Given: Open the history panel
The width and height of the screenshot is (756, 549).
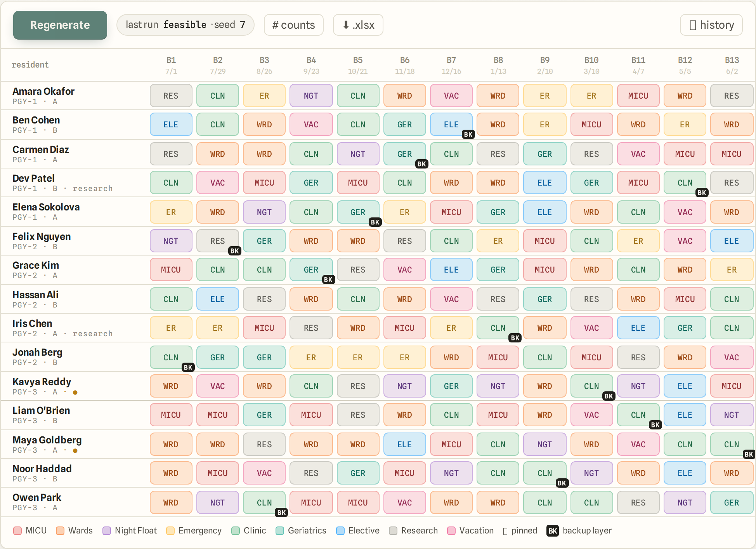Looking at the screenshot, I should point(711,25).
